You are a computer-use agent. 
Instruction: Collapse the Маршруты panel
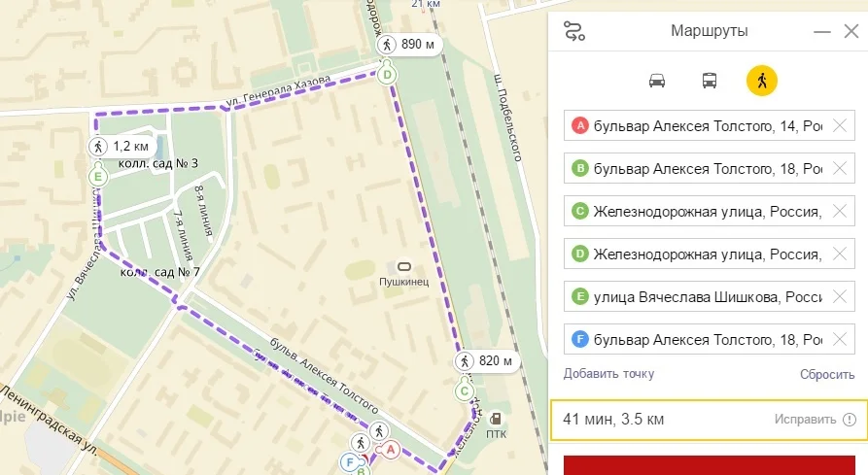coord(822,32)
